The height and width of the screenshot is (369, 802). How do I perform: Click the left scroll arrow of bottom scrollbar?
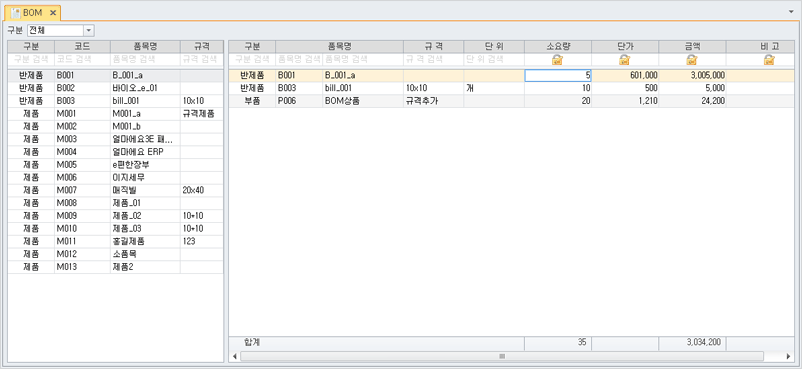point(235,356)
